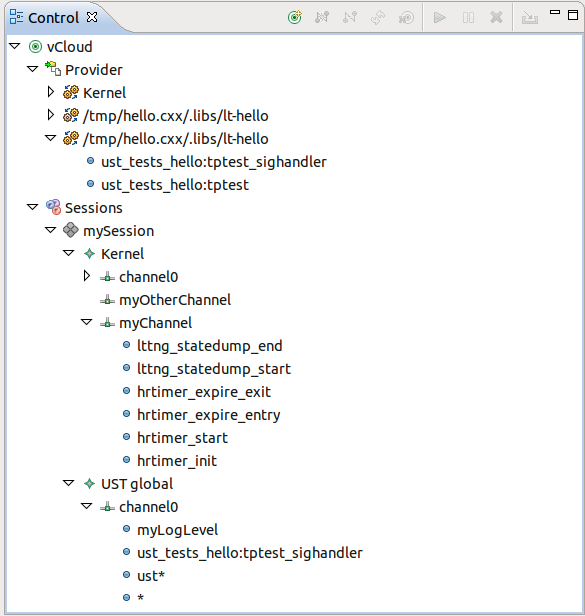Screen dimensions: 585x616
Task: Click the Disconnect toolbar icon
Action: pos(350,17)
